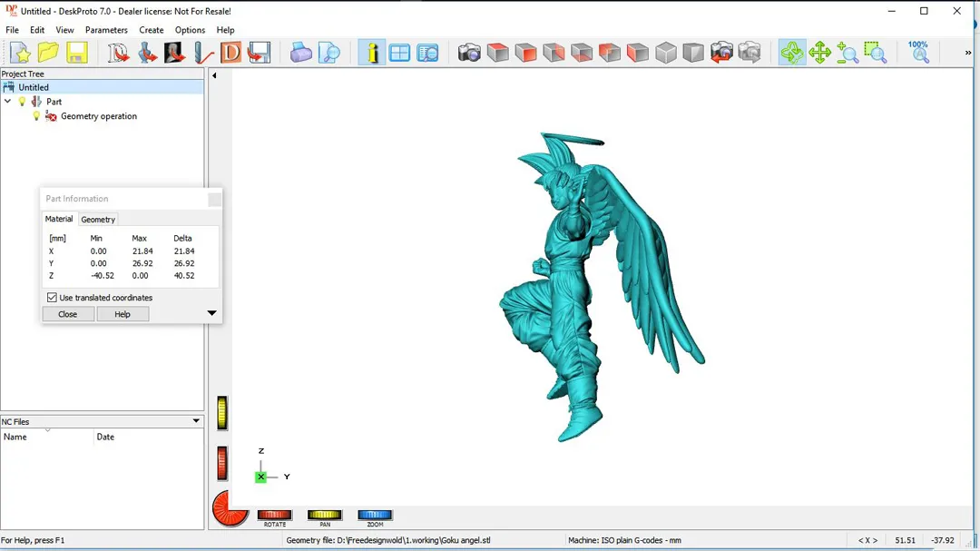Calculate toolpaths using the cutter path icon
980x551 pixels.
[x=203, y=53]
